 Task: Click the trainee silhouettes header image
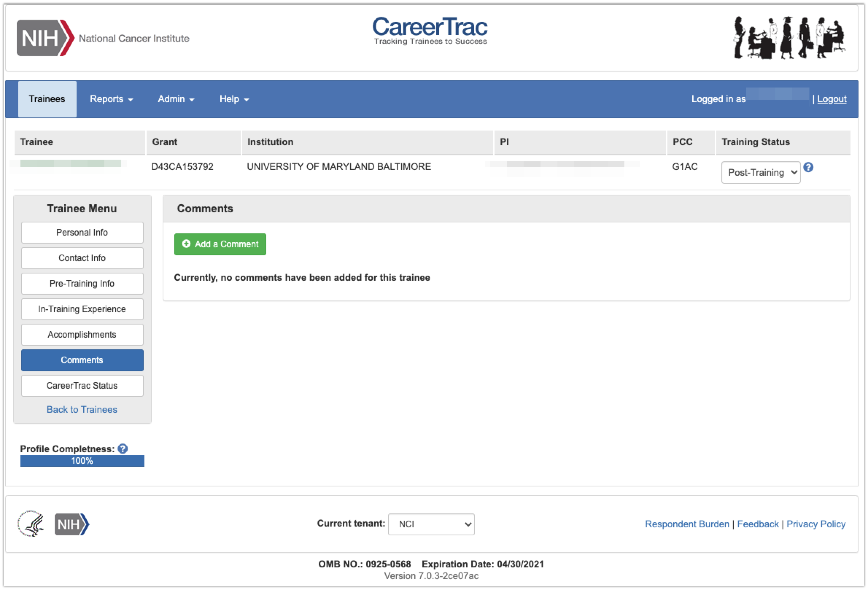coord(789,38)
